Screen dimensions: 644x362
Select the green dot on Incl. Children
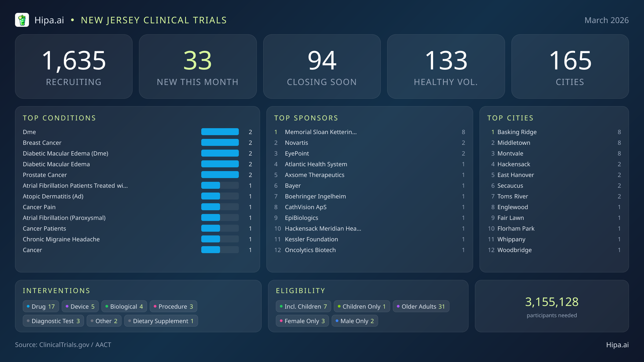(x=281, y=306)
